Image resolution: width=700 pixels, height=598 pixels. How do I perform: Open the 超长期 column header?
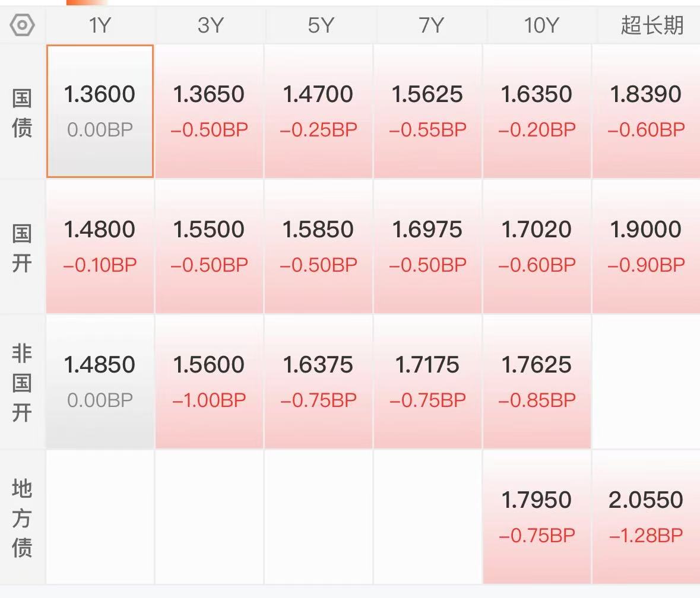coord(651,25)
